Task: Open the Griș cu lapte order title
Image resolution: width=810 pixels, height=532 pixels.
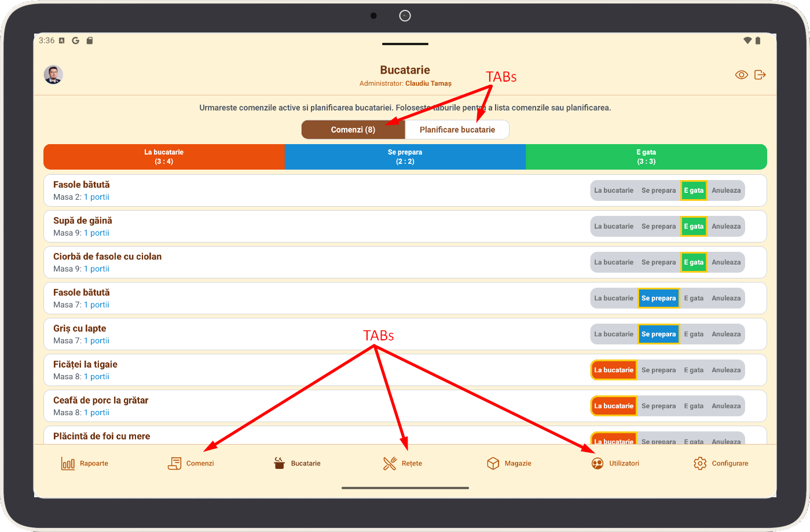Action: [79, 328]
